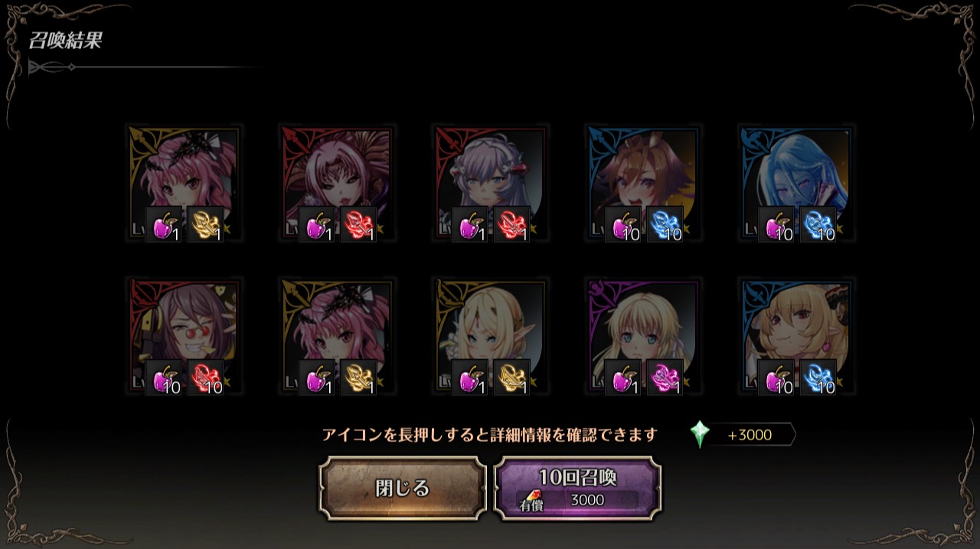The width and height of the screenshot is (980, 549).
Task: Open the silver-haired maid character card
Action: [x=490, y=184]
